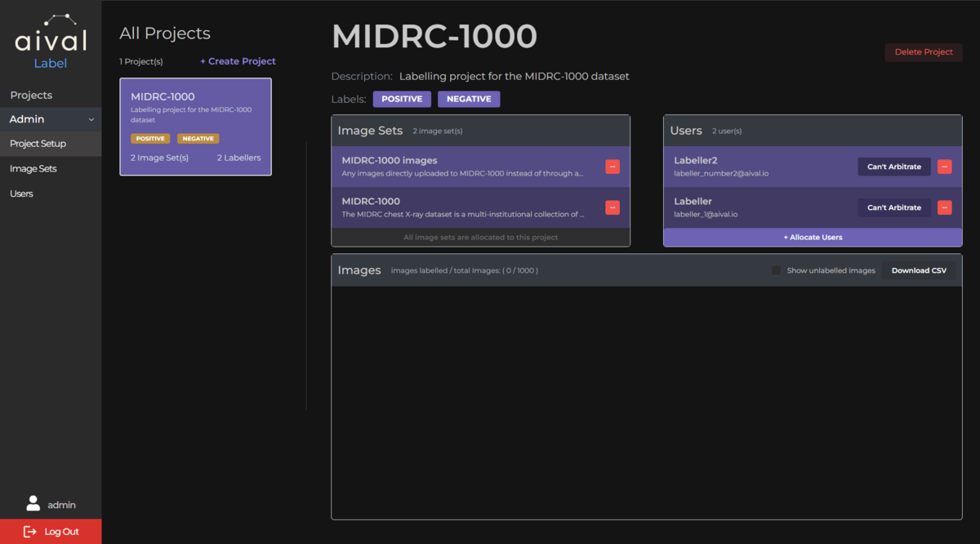Collapse the Admin section chevron
Viewport: 980px width, 544px height.
92,118
